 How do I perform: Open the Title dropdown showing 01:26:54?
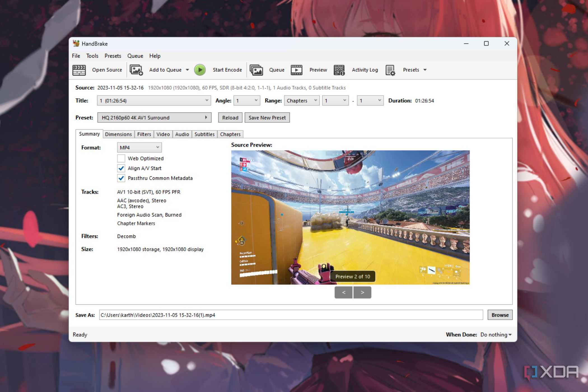(x=154, y=101)
